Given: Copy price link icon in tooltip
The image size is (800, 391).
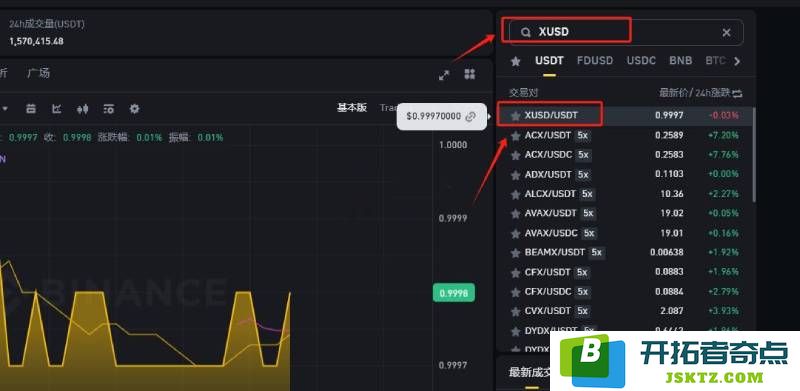Looking at the screenshot, I should point(470,116).
